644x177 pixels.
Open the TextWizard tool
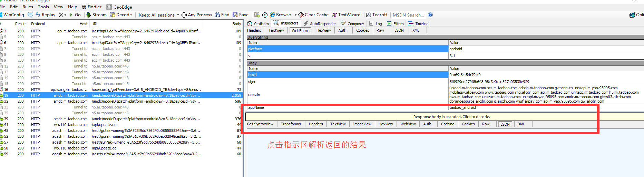point(346,15)
